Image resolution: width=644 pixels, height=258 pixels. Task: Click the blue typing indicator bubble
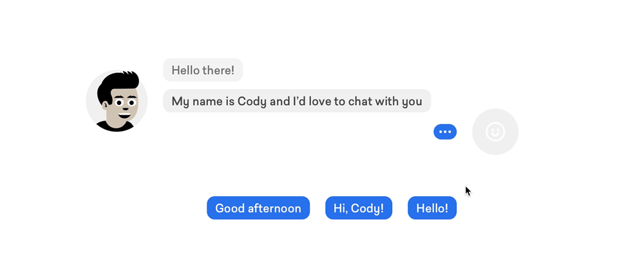coord(445,132)
